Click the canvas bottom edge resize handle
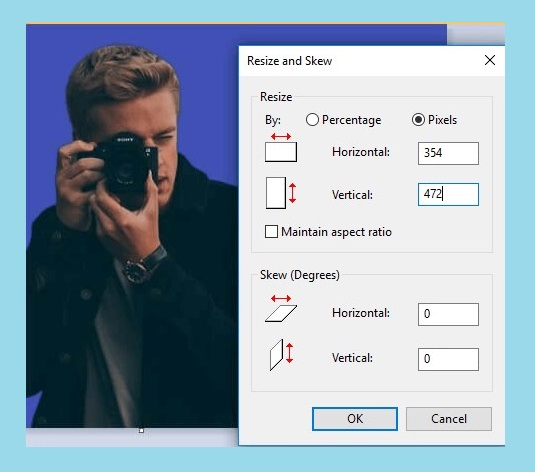This screenshot has width=535, height=472. [141, 431]
